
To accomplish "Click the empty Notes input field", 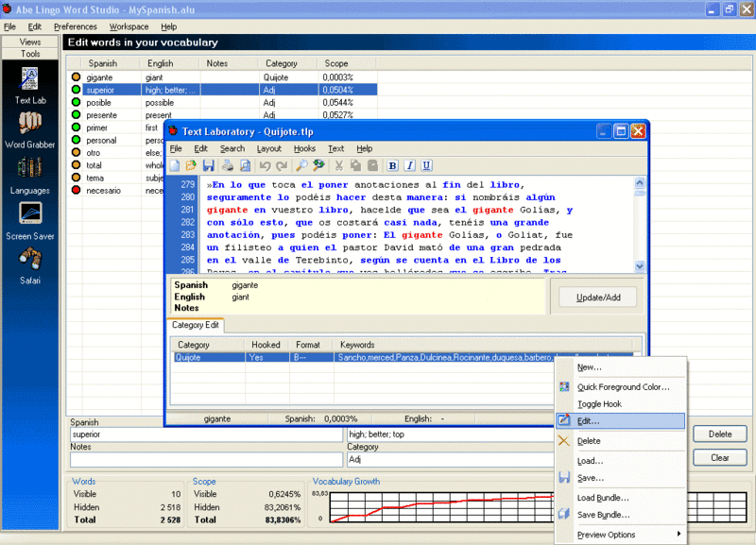I will click(x=206, y=460).
